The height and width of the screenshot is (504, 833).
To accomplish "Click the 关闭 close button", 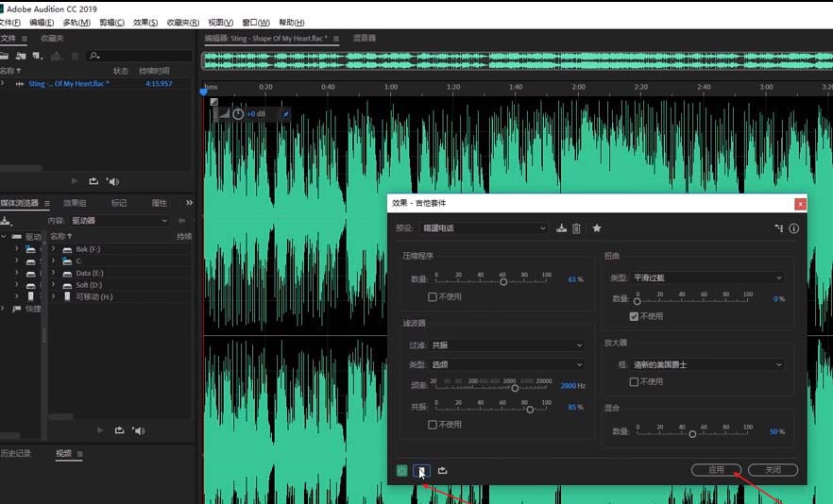I will 773,470.
